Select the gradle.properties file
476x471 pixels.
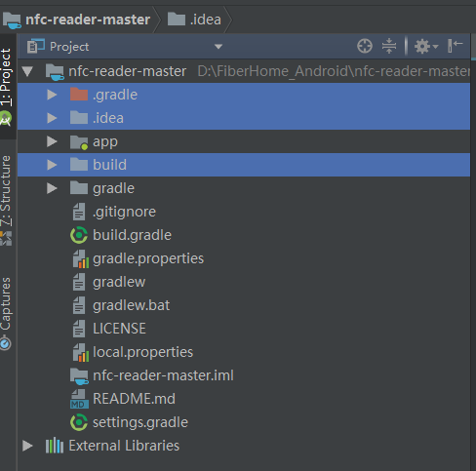point(148,258)
